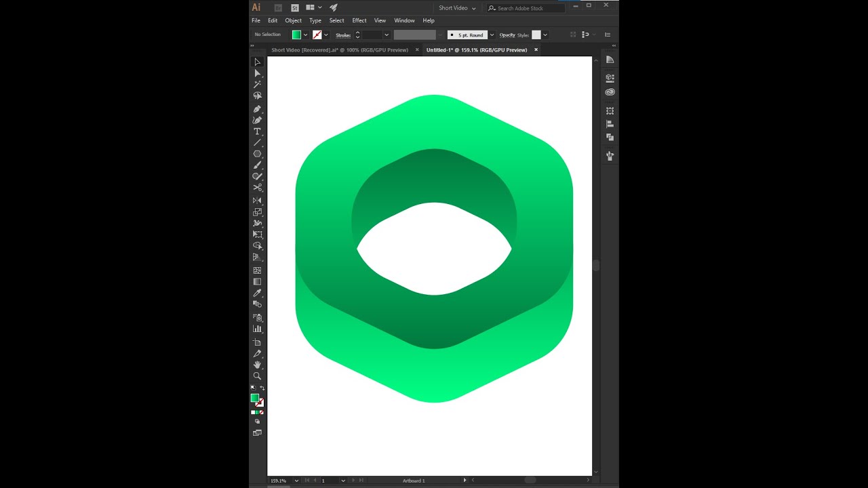The width and height of the screenshot is (868, 488).
Task: Select the Column Graph tool
Action: [257, 329]
